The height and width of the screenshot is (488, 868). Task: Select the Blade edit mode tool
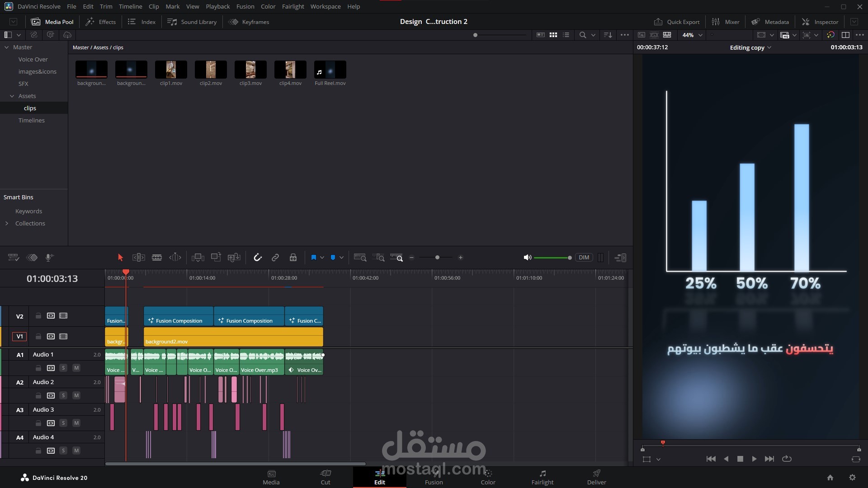pyautogui.click(x=157, y=258)
